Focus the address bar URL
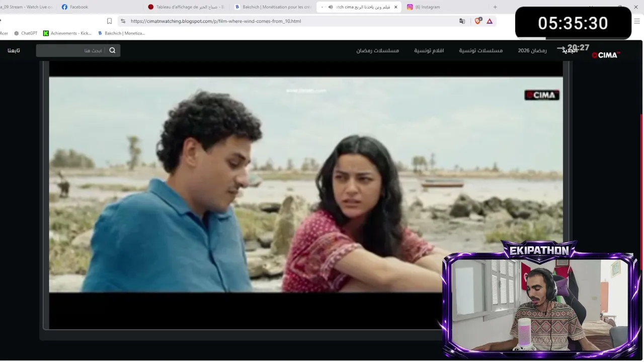 point(215,21)
